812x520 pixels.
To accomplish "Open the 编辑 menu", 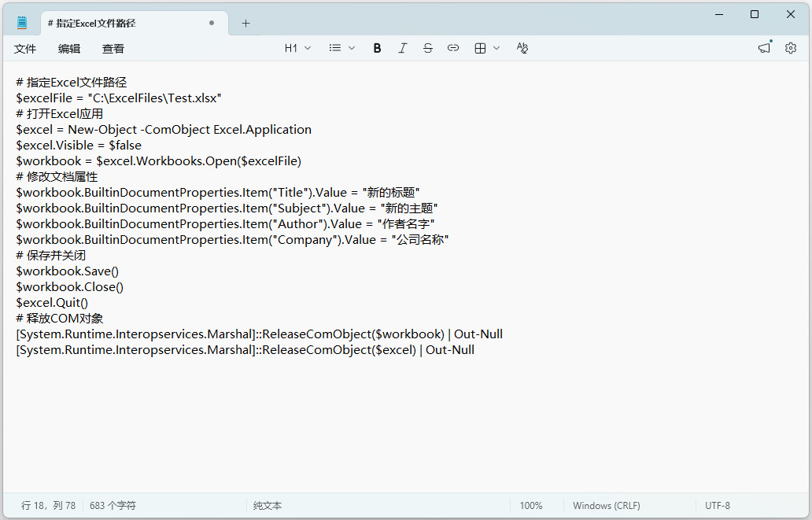I will click(x=69, y=49).
